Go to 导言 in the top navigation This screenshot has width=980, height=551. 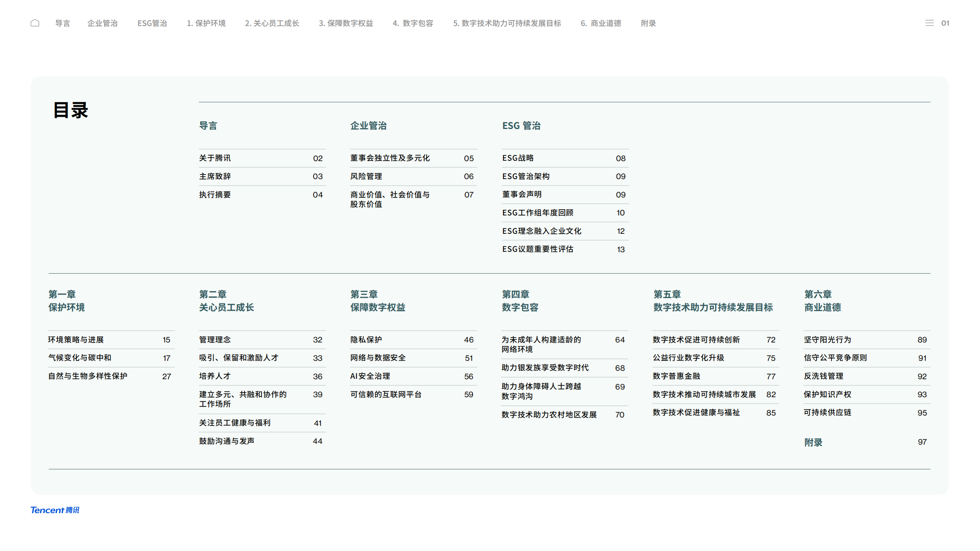(x=62, y=23)
